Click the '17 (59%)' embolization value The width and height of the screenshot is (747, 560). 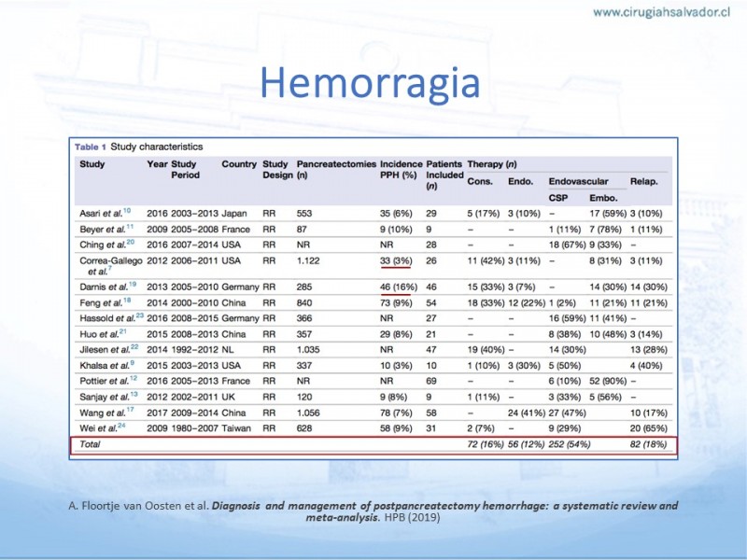pyautogui.click(x=608, y=214)
